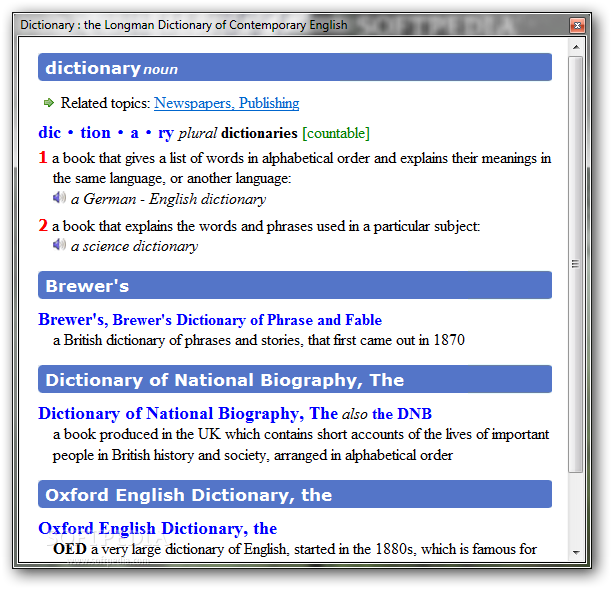Viewport: 612px width, 589px height.
Task: Select the 'dictionary noun' entry header
Action: point(295,67)
